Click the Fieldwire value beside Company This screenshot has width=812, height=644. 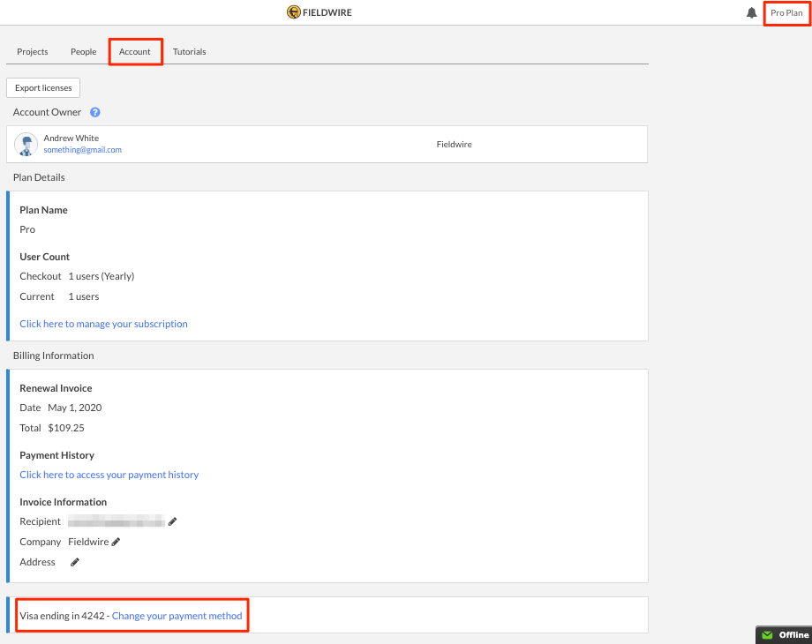click(88, 542)
